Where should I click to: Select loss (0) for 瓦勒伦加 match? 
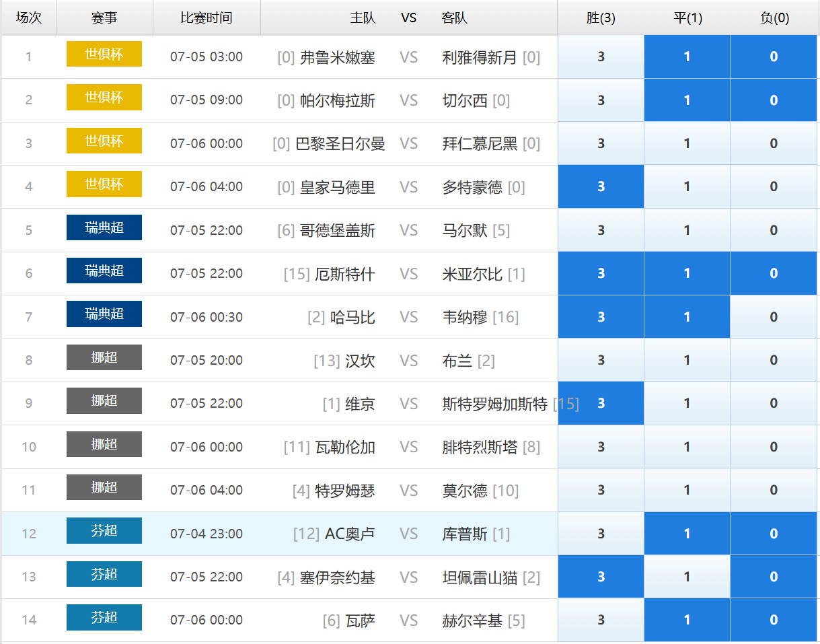[774, 447]
